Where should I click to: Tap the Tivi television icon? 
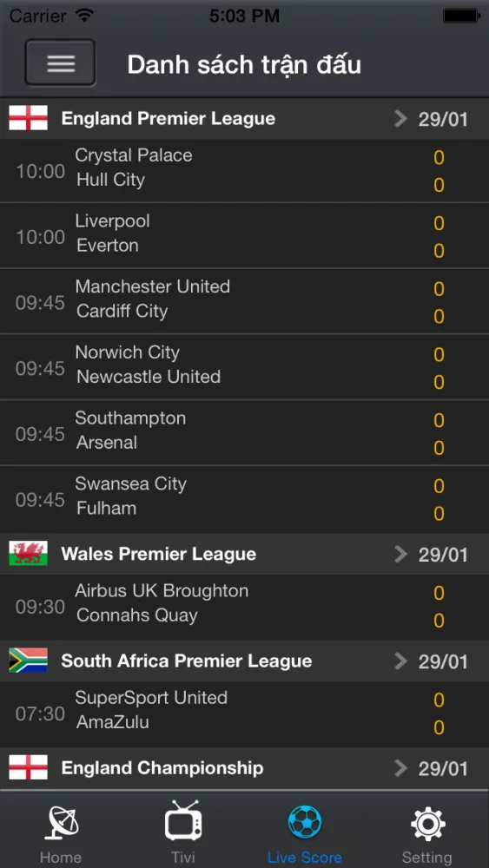[x=183, y=820]
